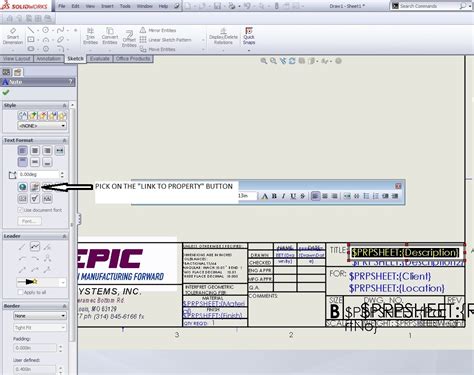Select left align in Text Format panel
474x375 pixels.
pos(22,151)
